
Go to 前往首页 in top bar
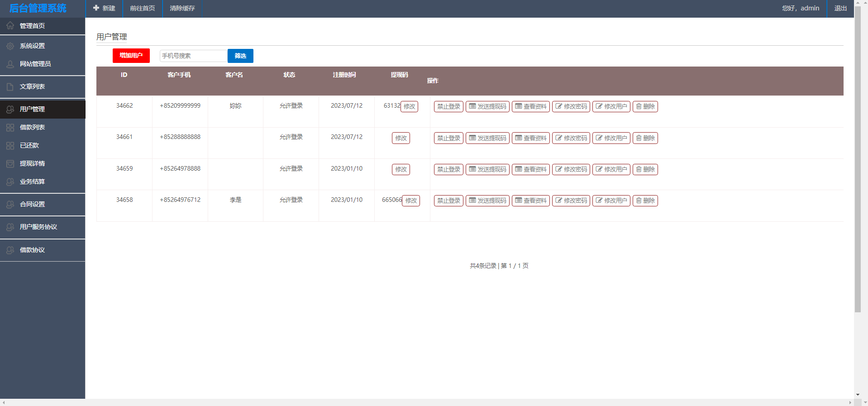tap(142, 8)
